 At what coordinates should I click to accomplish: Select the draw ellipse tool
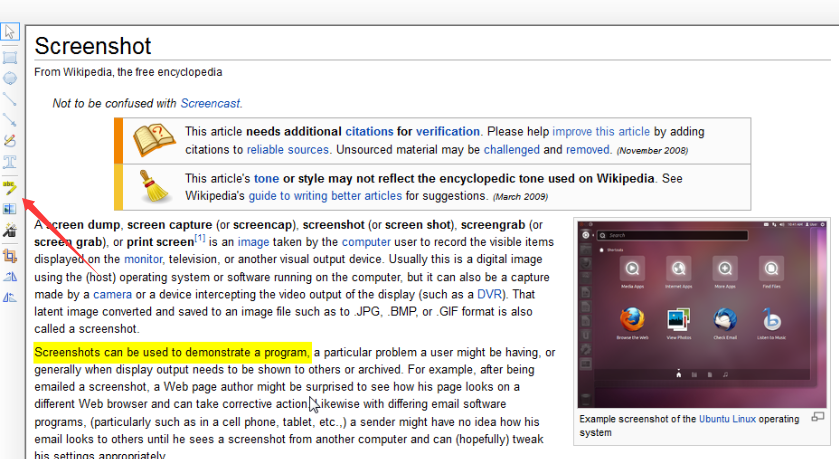pos(10,78)
